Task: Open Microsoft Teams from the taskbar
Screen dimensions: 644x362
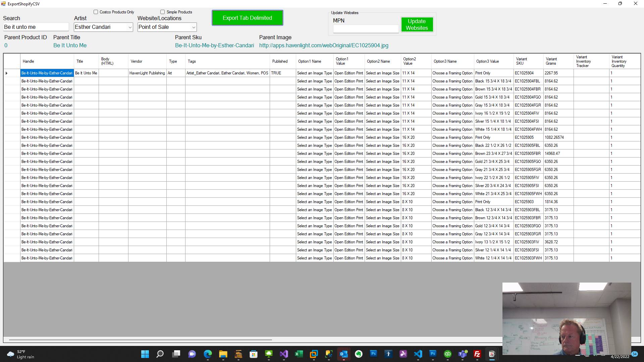Action: (463, 354)
